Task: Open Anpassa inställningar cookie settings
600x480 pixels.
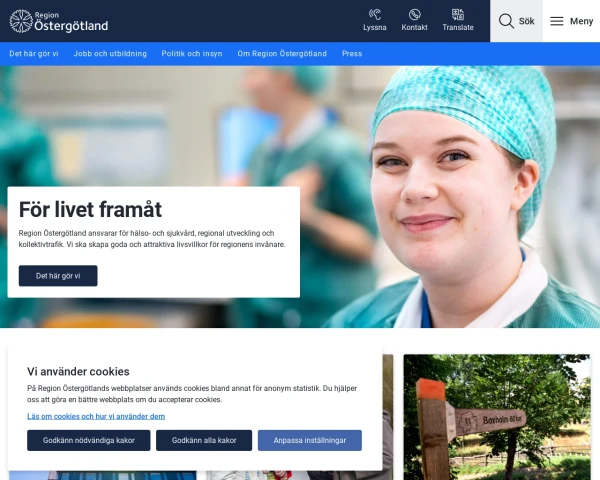Action: 310,440
